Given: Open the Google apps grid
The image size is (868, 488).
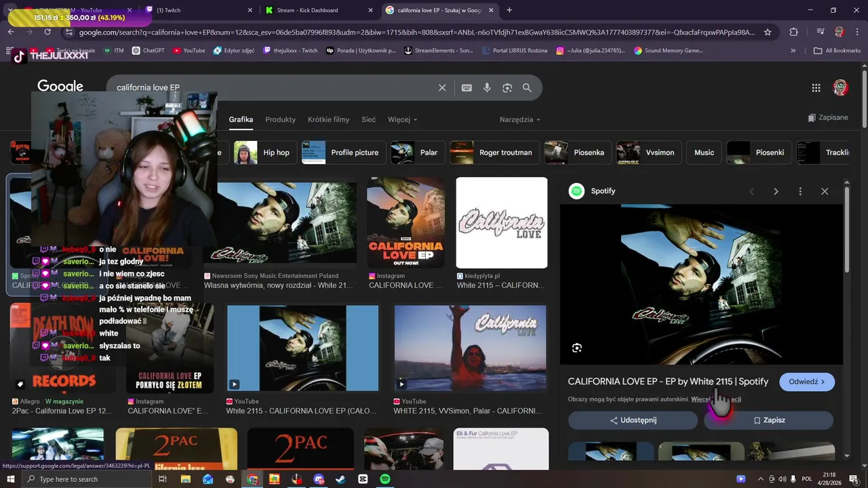Looking at the screenshot, I should click(x=816, y=87).
